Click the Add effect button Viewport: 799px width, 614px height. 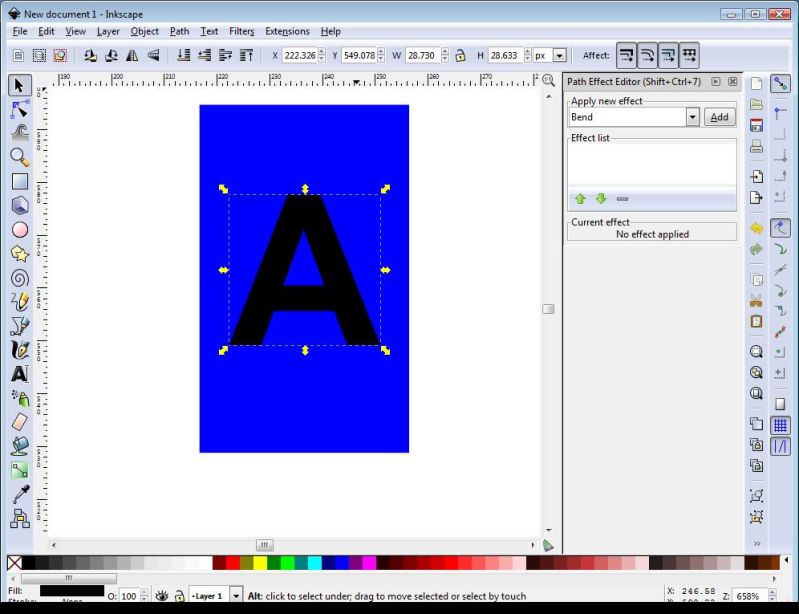(720, 117)
